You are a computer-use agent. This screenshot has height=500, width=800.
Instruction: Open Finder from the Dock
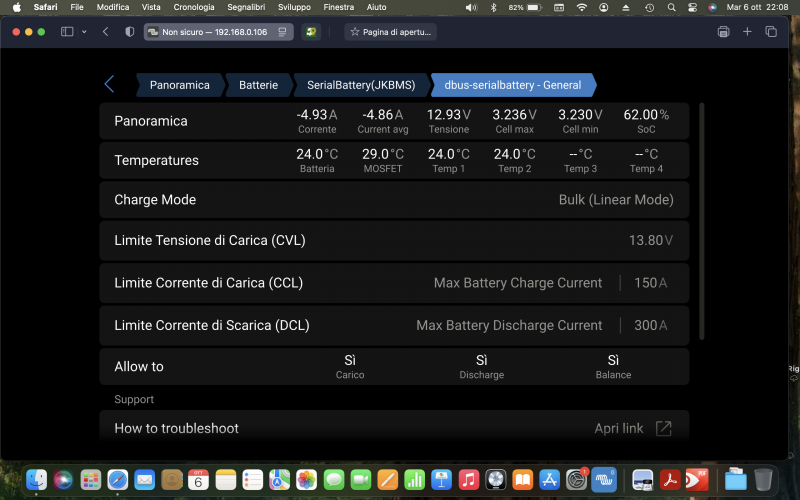click(37, 480)
